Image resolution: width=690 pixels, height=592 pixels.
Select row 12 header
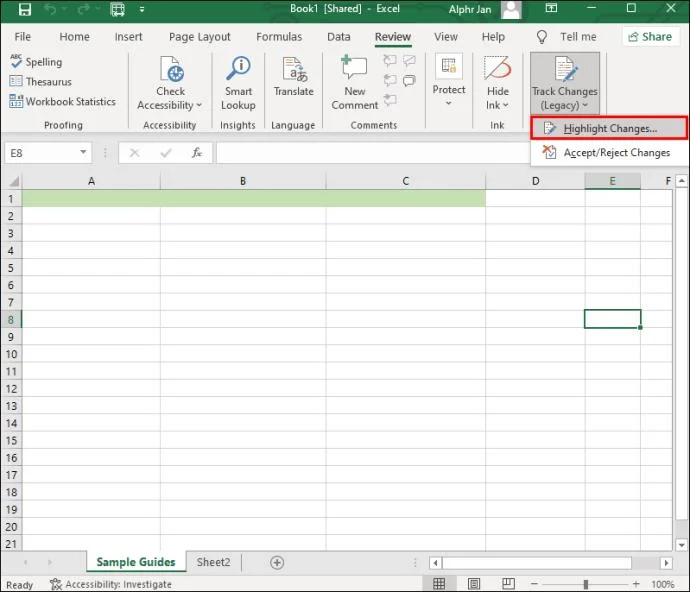(11, 389)
